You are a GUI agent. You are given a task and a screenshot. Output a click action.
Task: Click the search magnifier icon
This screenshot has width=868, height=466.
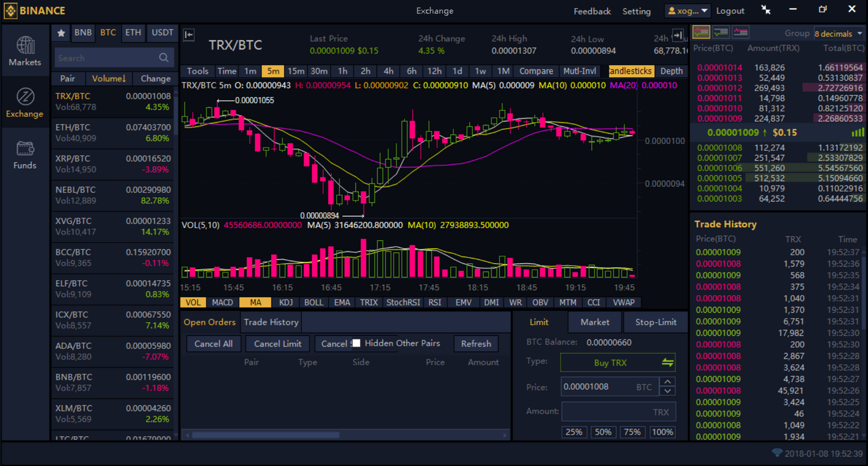(163, 58)
